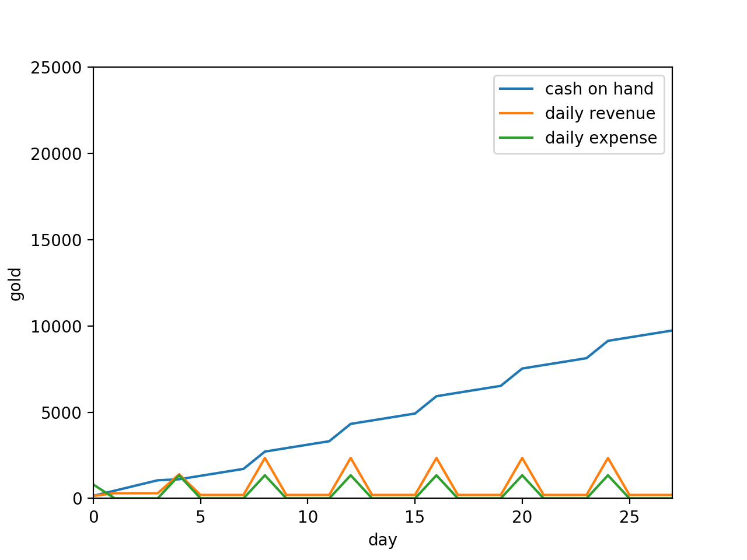Click the blue line swatch in legend
The image size is (747, 560).
tap(516, 89)
